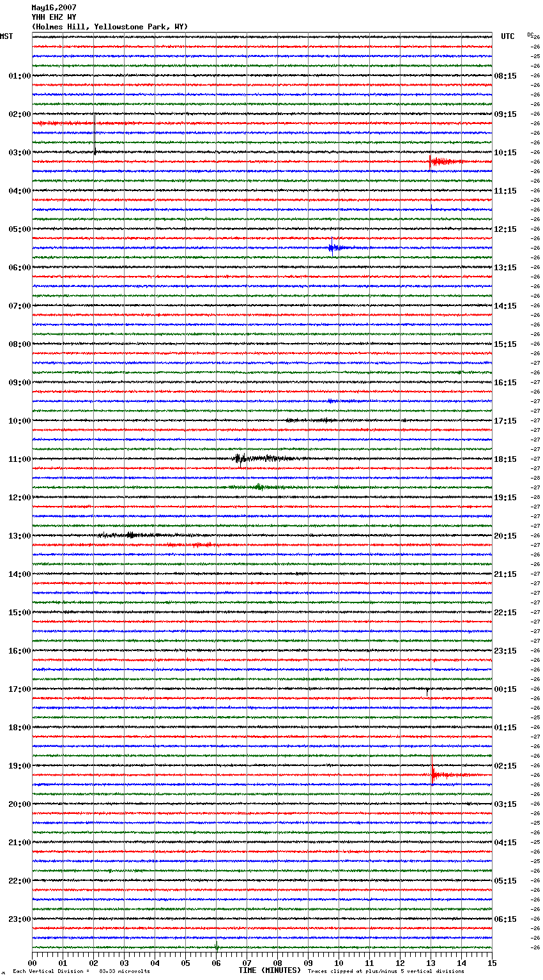Click the 02:15 UTC time label
This screenshot has width=543, height=980.
[x=505, y=766]
